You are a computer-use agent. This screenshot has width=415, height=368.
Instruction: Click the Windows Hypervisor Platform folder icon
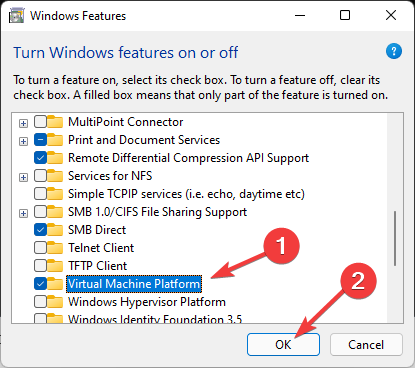[55, 302]
